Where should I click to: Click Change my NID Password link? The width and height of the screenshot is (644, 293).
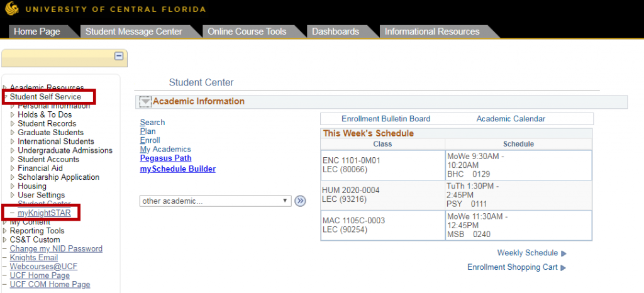(56, 249)
